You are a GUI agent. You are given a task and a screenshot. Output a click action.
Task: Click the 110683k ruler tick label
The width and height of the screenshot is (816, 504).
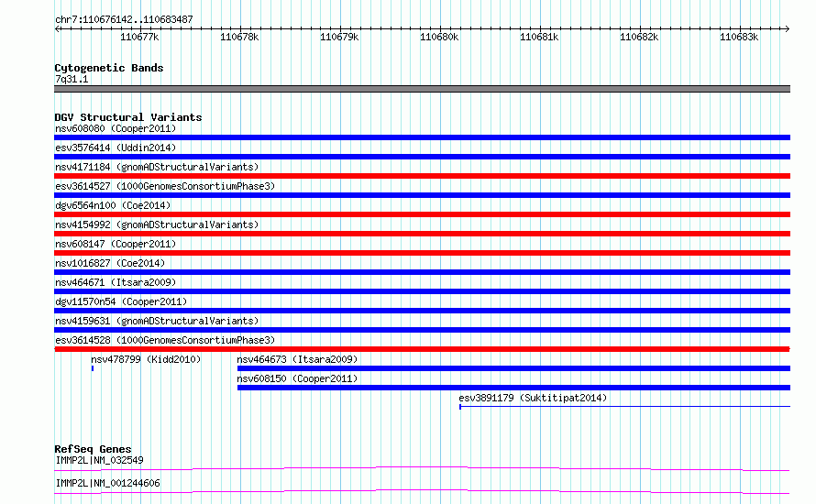point(739,37)
